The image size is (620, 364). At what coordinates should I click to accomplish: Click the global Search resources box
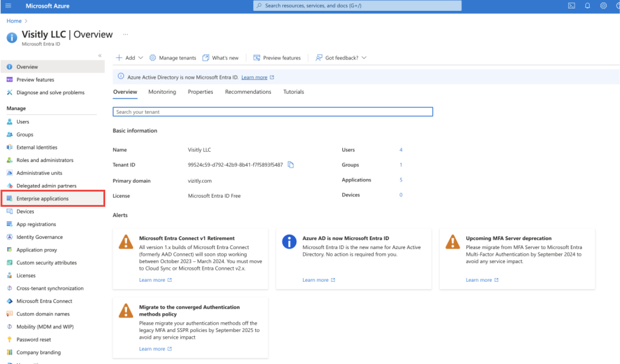pos(357,6)
